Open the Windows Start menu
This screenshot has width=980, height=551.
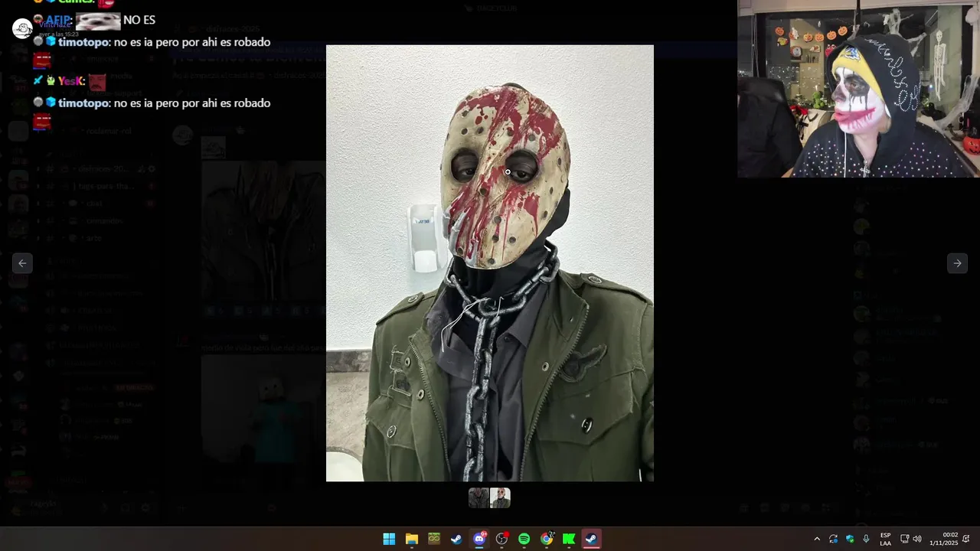click(389, 539)
